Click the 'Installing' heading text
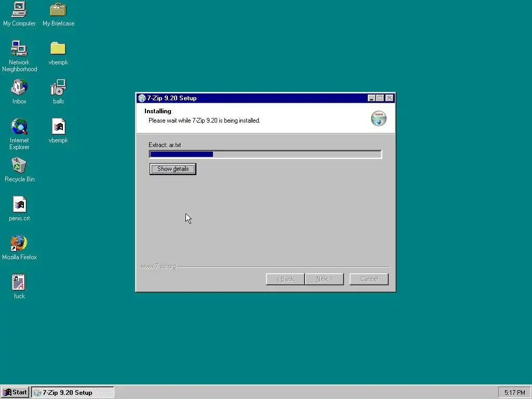The width and height of the screenshot is (532, 399). (x=158, y=111)
